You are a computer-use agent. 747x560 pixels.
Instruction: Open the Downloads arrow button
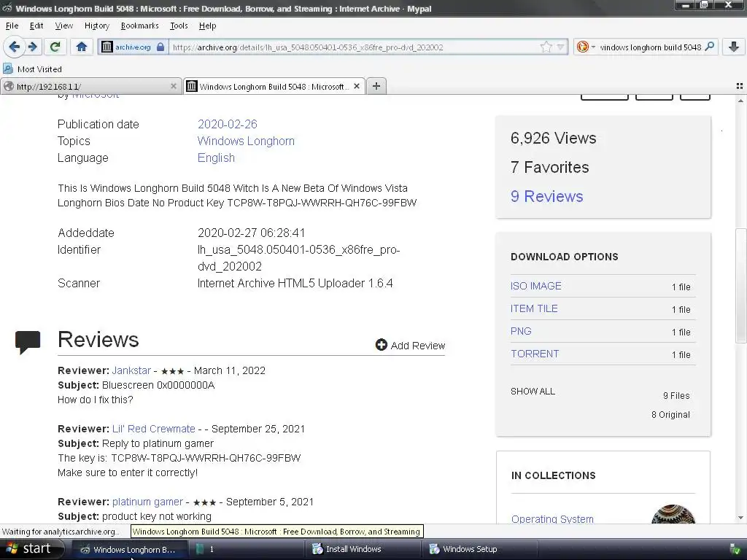click(x=734, y=47)
